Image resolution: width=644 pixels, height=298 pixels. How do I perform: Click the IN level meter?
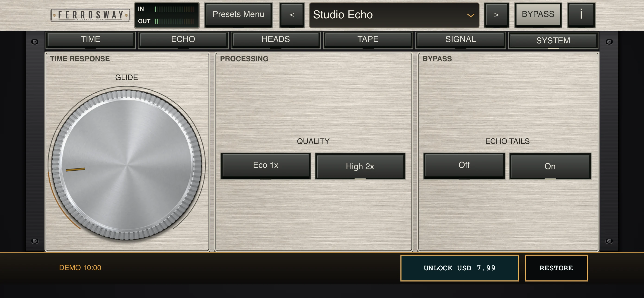pos(174,9)
